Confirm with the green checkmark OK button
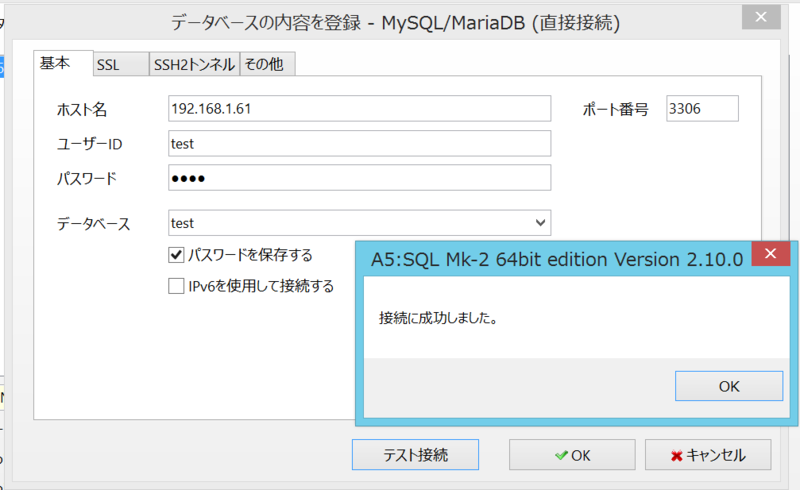This screenshot has width=800, height=490. pos(572,455)
